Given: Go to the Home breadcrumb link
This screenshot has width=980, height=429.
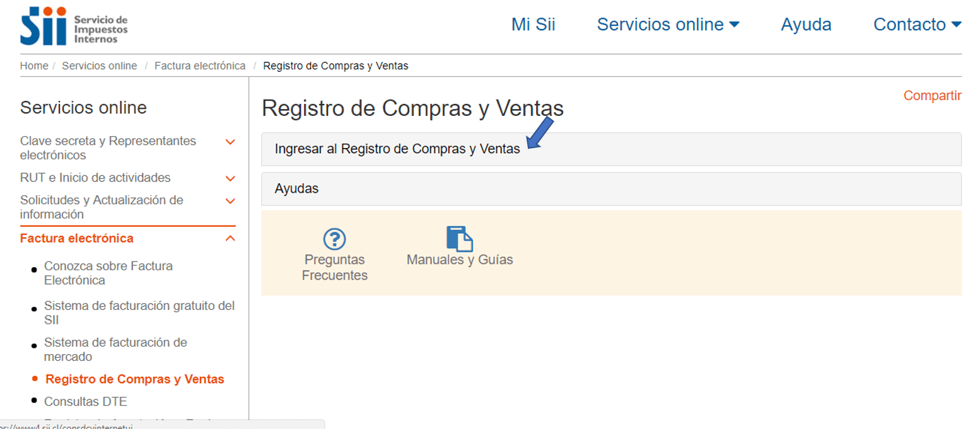Looking at the screenshot, I should pos(34,66).
